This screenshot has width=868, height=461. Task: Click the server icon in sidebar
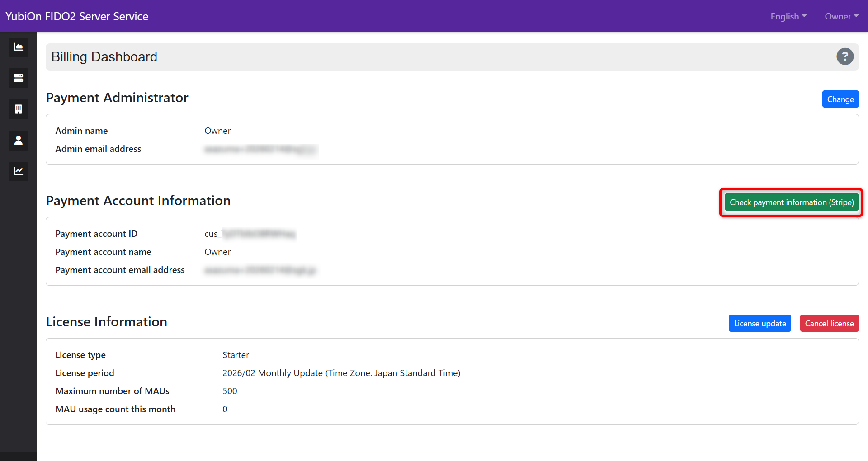pos(18,78)
